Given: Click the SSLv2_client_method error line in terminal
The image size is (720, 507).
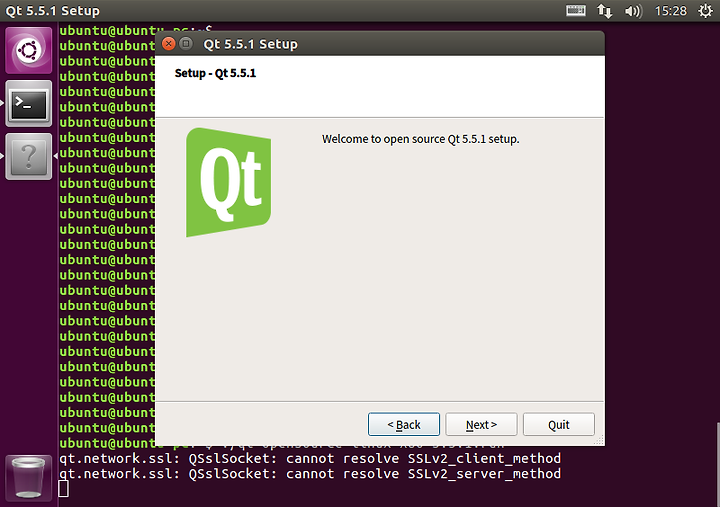Looking at the screenshot, I should pyautogui.click(x=310, y=458).
